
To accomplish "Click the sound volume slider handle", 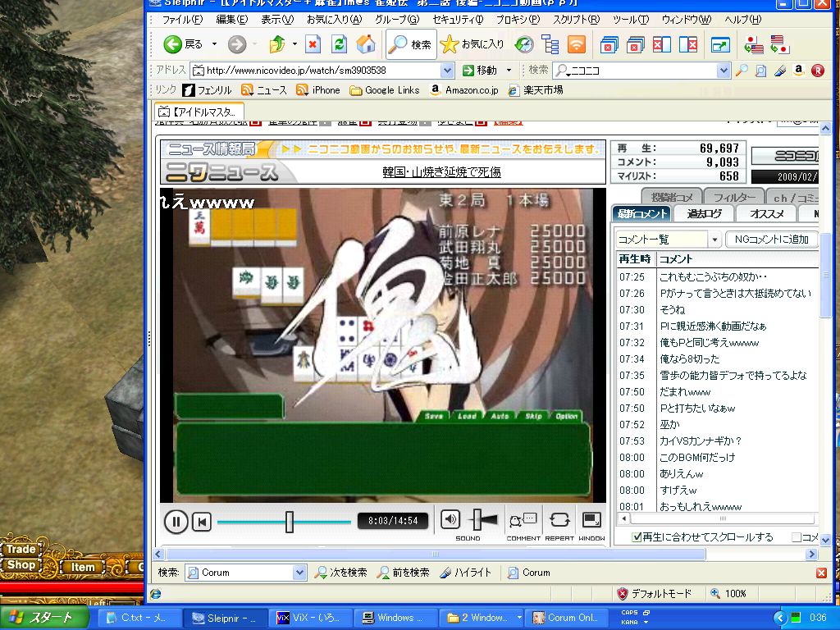I will point(477,519).
